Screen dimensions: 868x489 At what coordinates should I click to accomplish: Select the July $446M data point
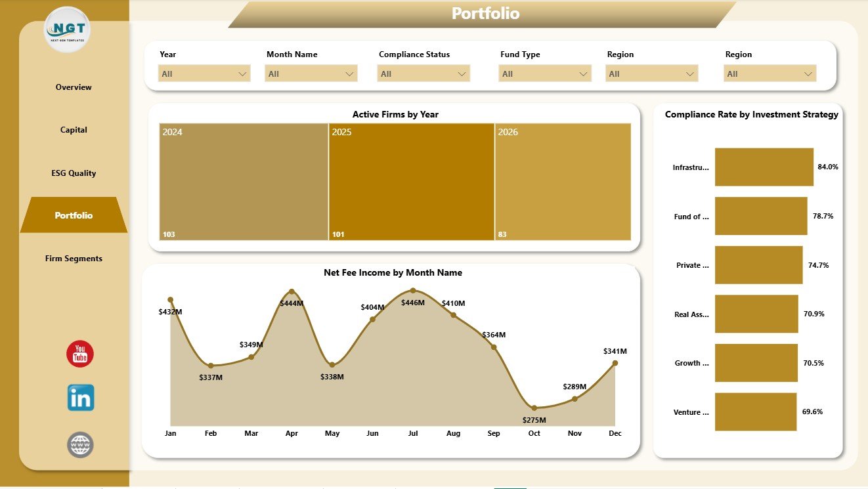pyautogui.click(x=413, y=290)
